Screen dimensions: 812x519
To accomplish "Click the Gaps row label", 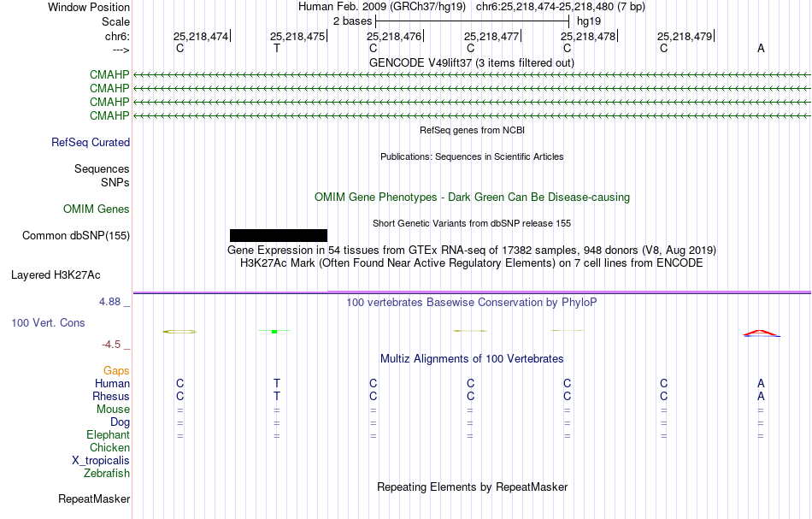I will pyautogui.click(x=116, y=370).
